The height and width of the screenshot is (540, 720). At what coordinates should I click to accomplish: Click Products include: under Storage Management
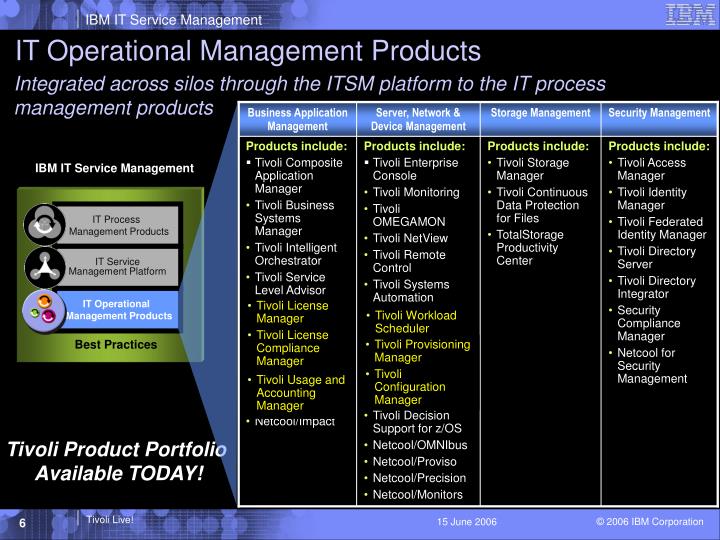click(x=538, y=146)
